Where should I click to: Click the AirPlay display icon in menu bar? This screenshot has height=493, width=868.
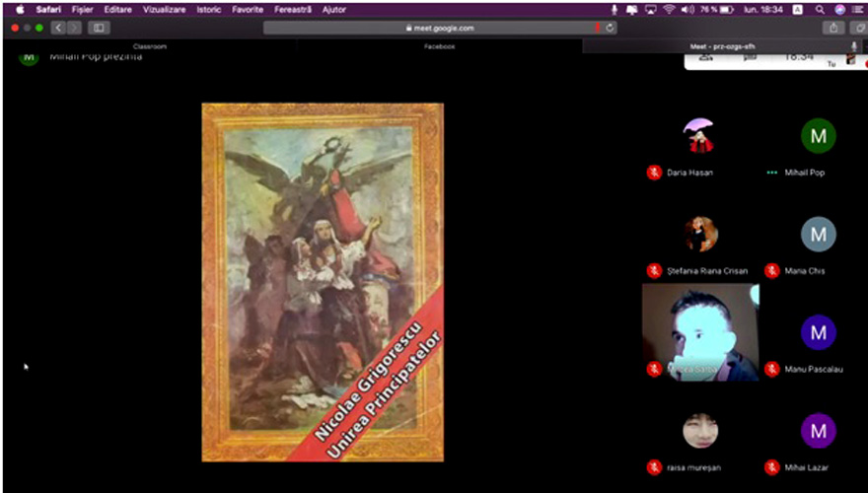pos(651,10)
